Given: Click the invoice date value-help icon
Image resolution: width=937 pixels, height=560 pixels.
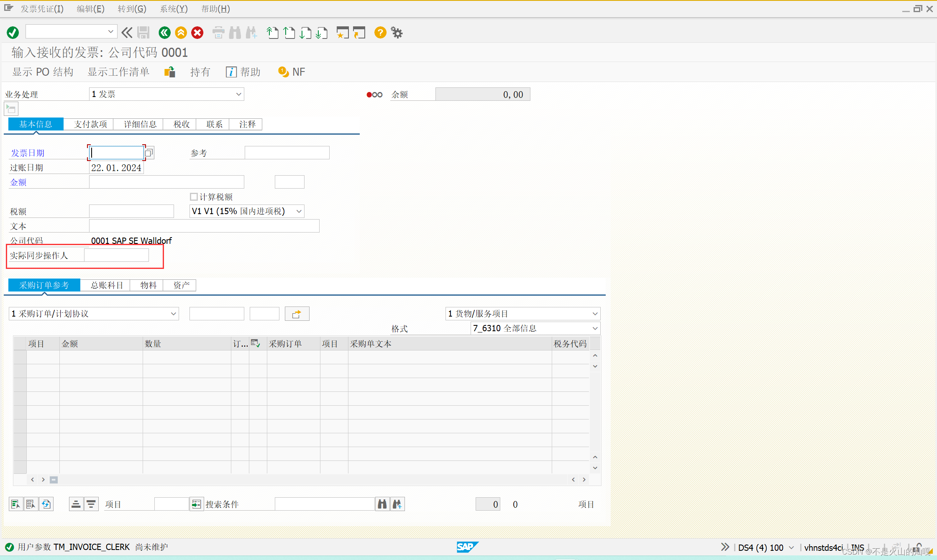Looking at the screenshot, I should click(x=149, y=153).
